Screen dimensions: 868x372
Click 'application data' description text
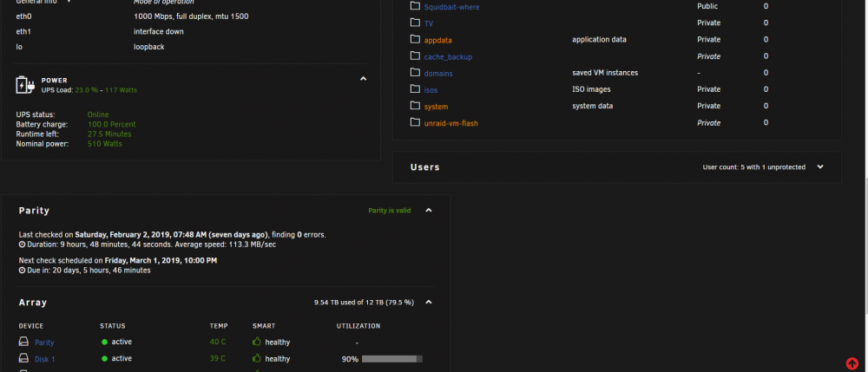[x=599, y=40]
